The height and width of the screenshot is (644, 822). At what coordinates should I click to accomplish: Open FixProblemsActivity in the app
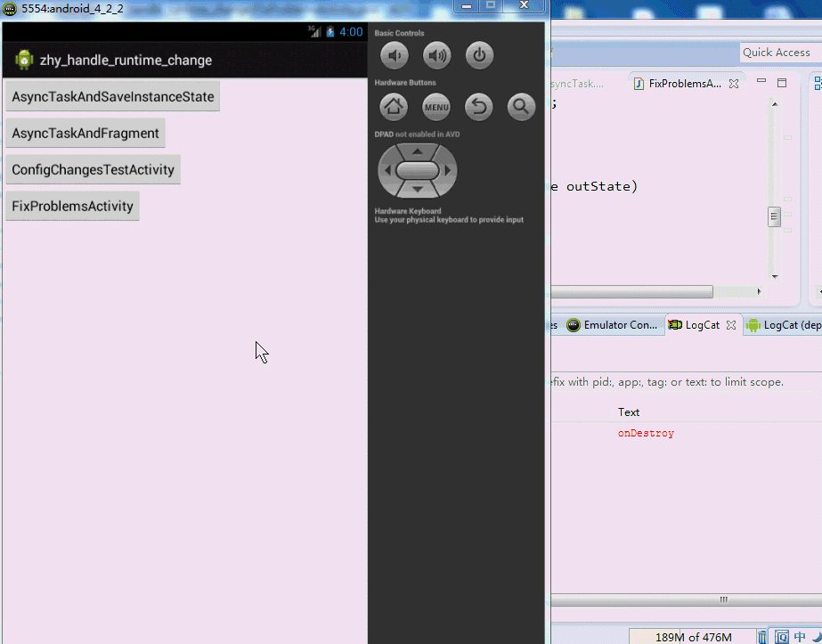pos(72,207)
